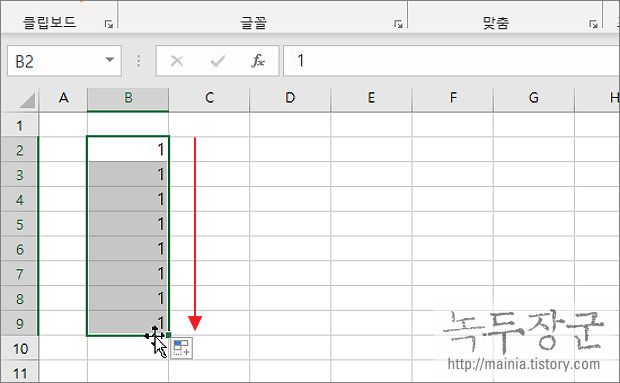Open the 글꼴 group dialog launcher
Viewport: 620px width, 383px height.
[x=398, y=24]
